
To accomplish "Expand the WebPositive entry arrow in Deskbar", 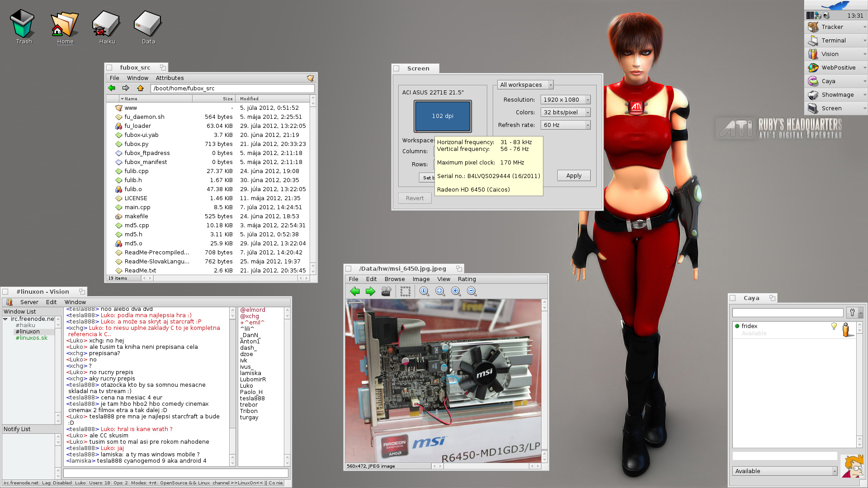I will pyautogui.click(x=864, y=68).
